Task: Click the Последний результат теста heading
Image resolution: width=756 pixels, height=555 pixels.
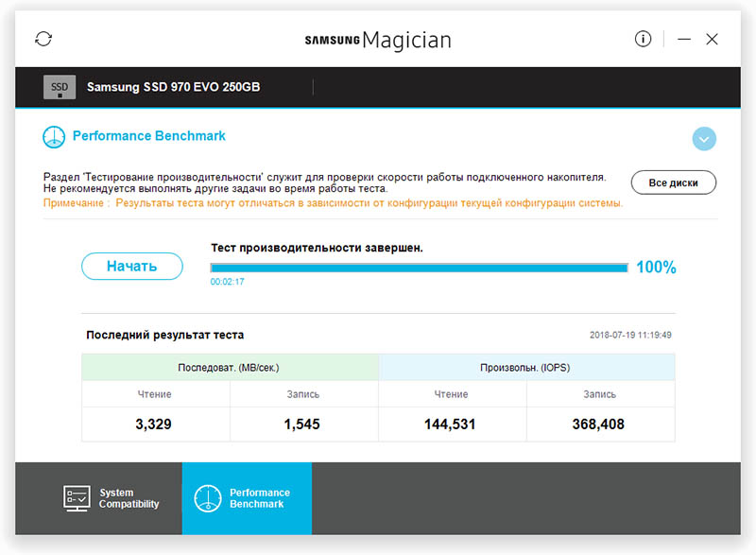Action: point(164,335)
